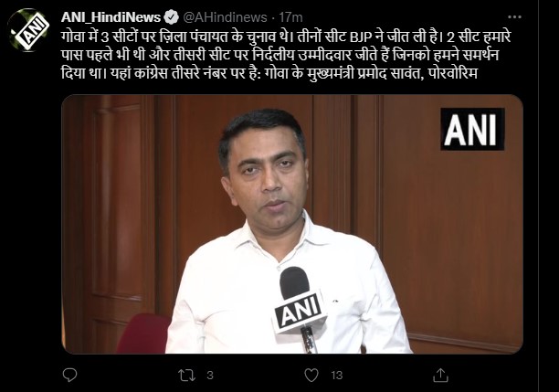
Task: Click the retweet count of 3
Action: tap(210, 376)
